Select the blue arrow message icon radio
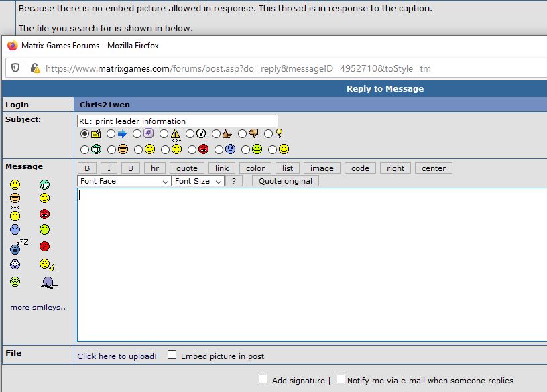The height and width of the screenshot is (392, 547). (x=111, y=133)
